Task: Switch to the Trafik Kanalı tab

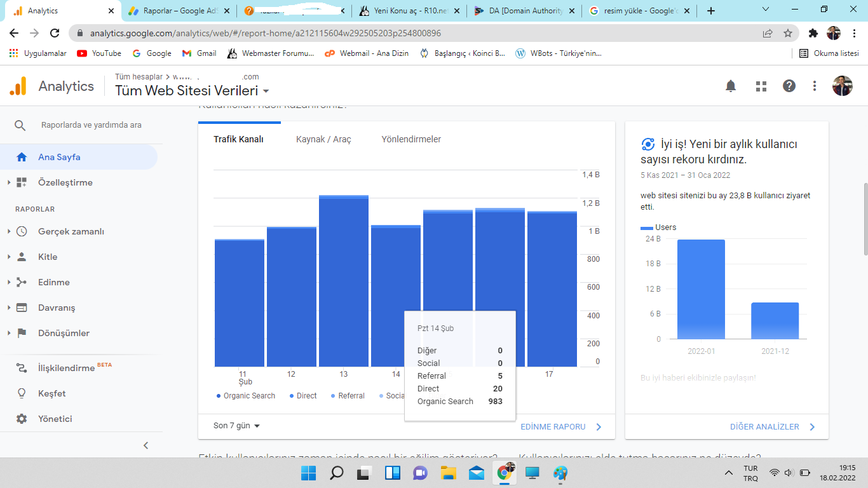Action: coord(238,139)
